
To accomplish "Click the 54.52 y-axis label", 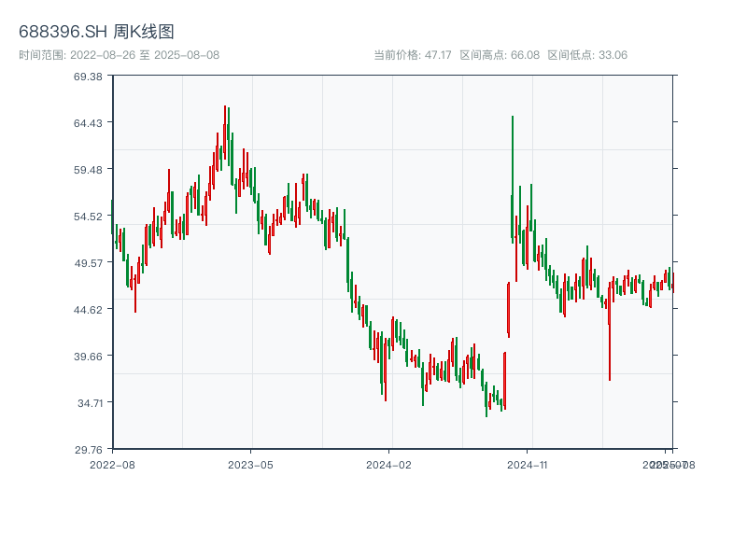I will 88,217.
